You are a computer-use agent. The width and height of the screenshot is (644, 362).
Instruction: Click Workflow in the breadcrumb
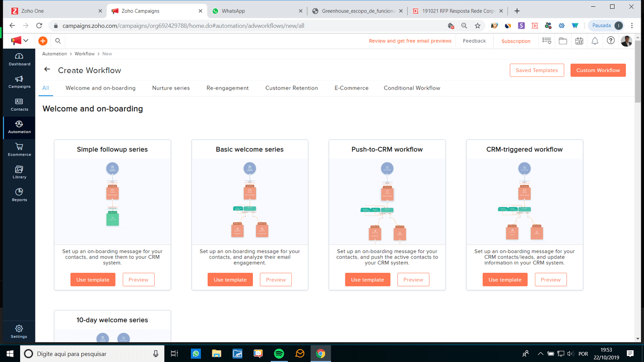(85, 54)
